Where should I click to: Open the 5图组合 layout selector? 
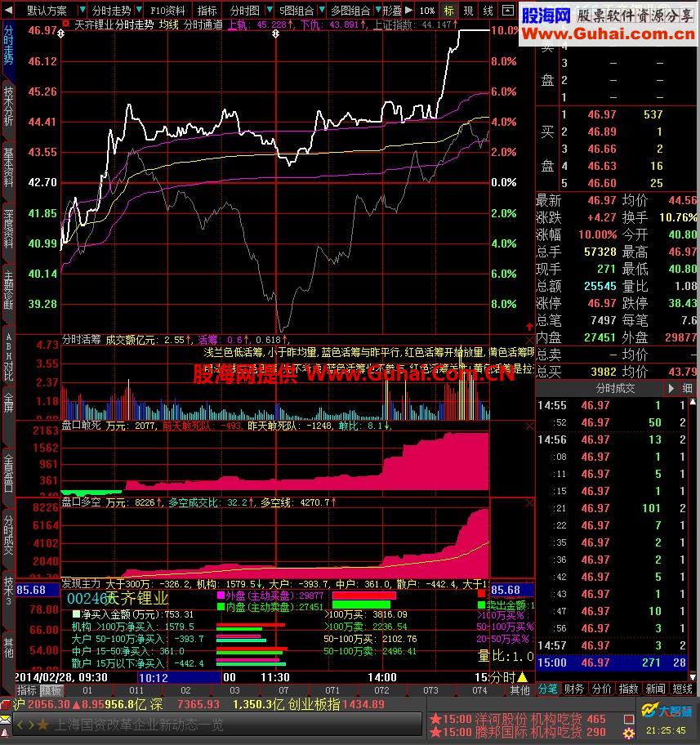(296, 10)
